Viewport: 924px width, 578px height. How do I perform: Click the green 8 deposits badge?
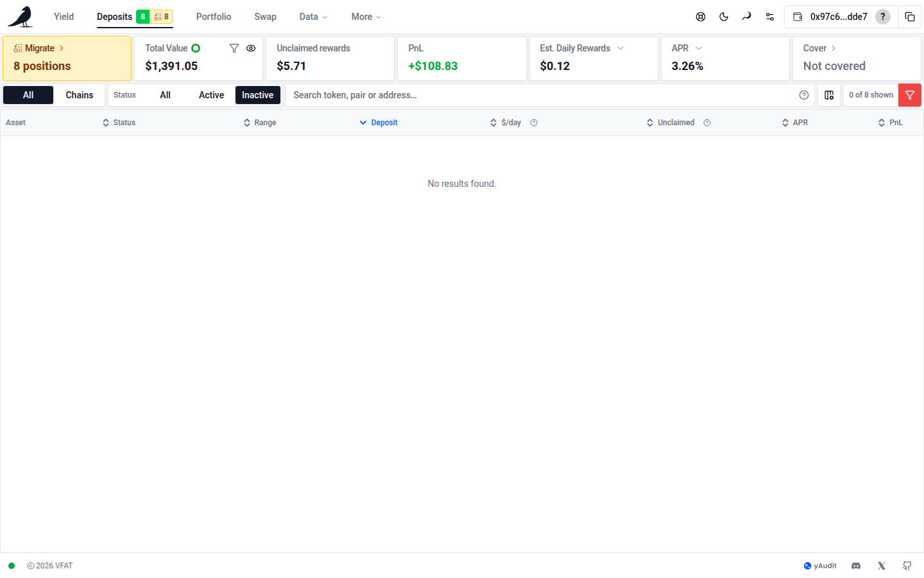(x=142, y=17)
